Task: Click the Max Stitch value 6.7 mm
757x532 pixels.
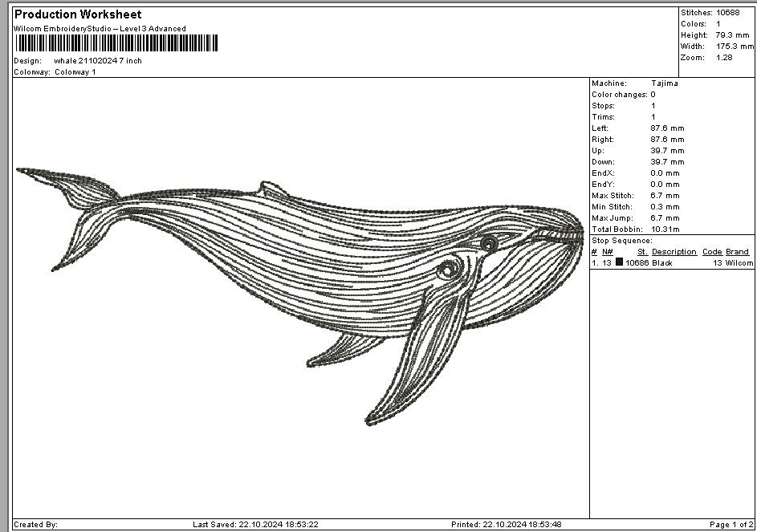Action: coord(665,196)
